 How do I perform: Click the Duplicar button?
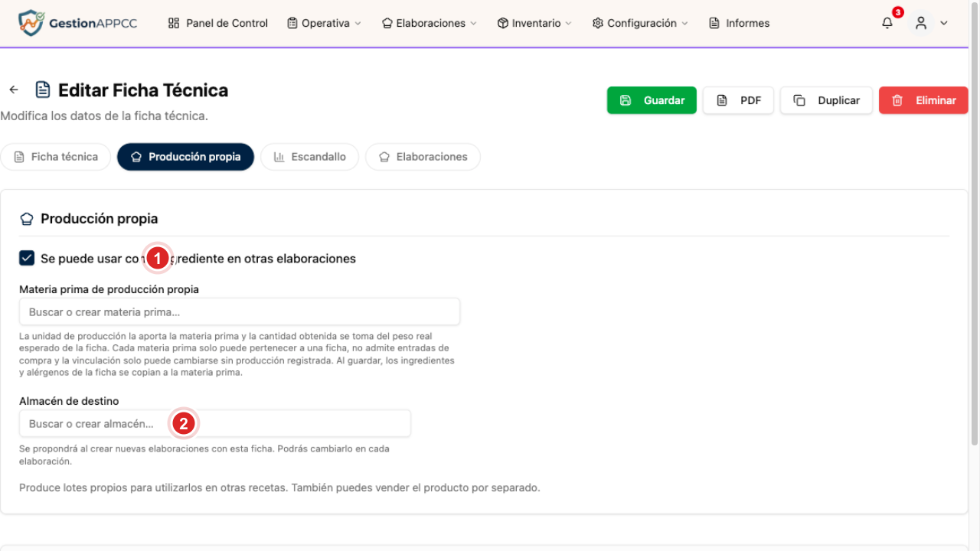[x=826, y=100]
